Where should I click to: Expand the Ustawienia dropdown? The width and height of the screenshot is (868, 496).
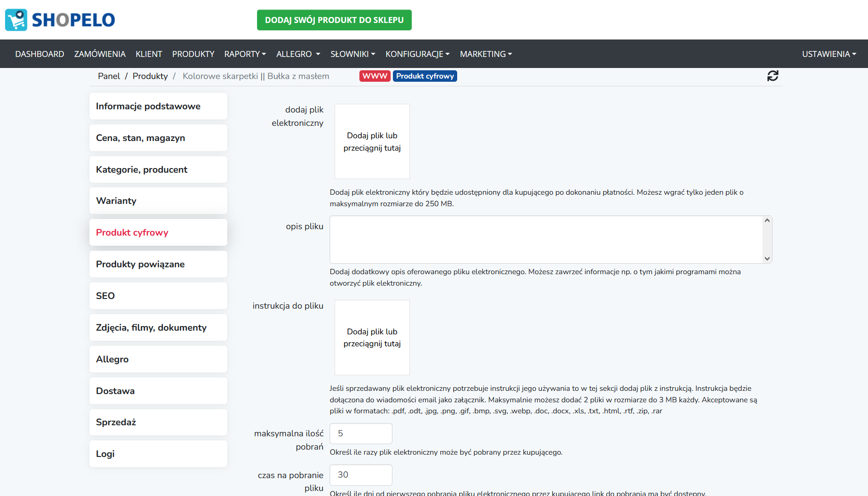(x=829, y=54)
